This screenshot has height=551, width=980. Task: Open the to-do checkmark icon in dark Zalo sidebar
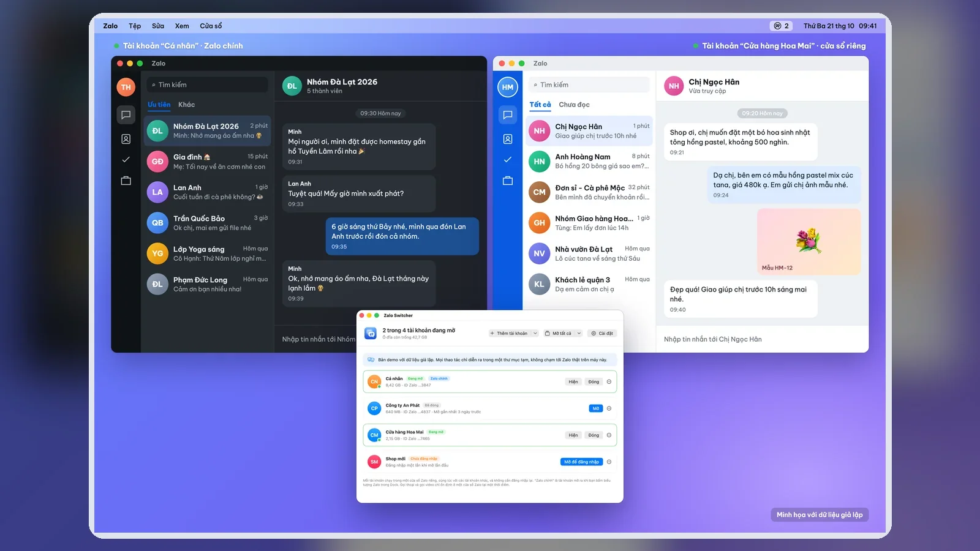coord(126,159)
